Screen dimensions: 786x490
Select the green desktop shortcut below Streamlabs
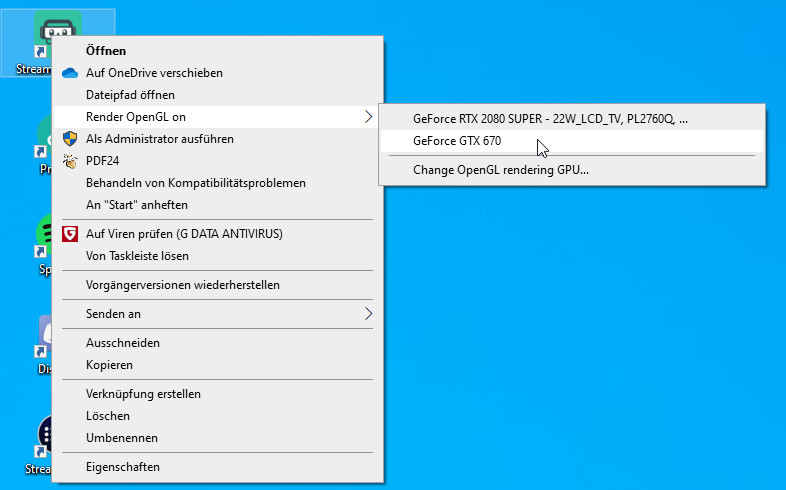43,145
